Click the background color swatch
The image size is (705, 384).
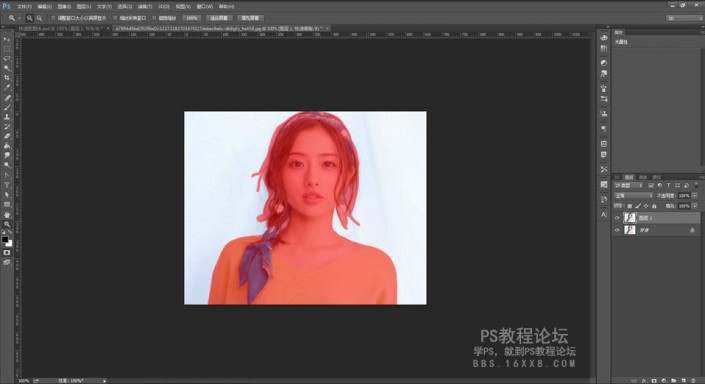(x=10, y=244)
